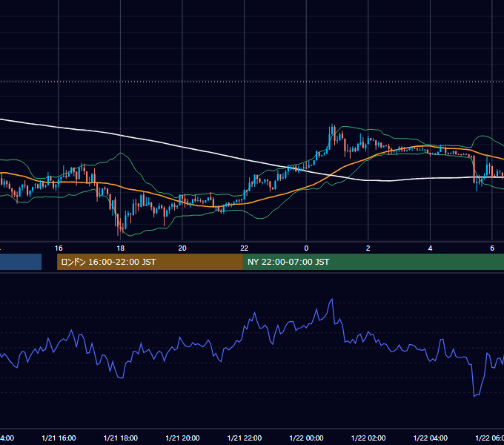Click the 1/21 16:00 label on the lower axis

click(x=59, y=438)
